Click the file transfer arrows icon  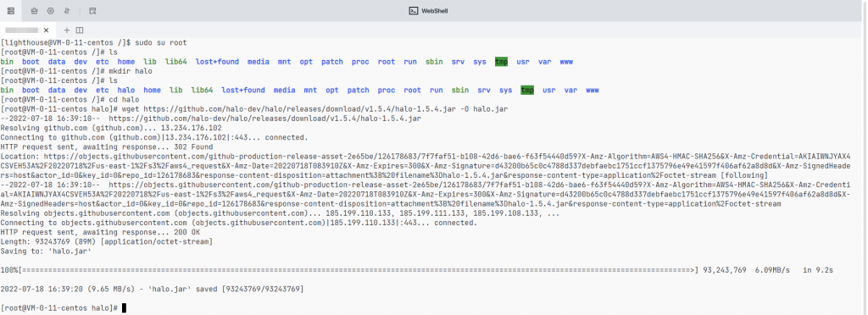click(67, 10)
